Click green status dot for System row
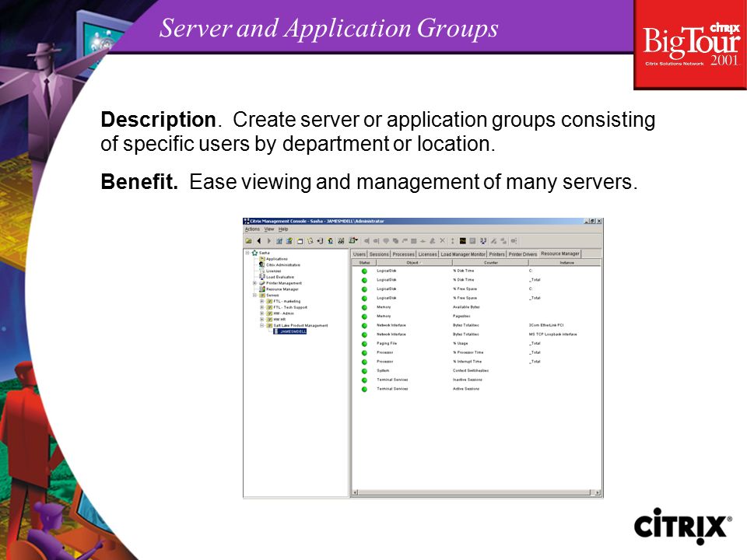The width and height of the screenshot is (747, 560). tap(364, 371)
